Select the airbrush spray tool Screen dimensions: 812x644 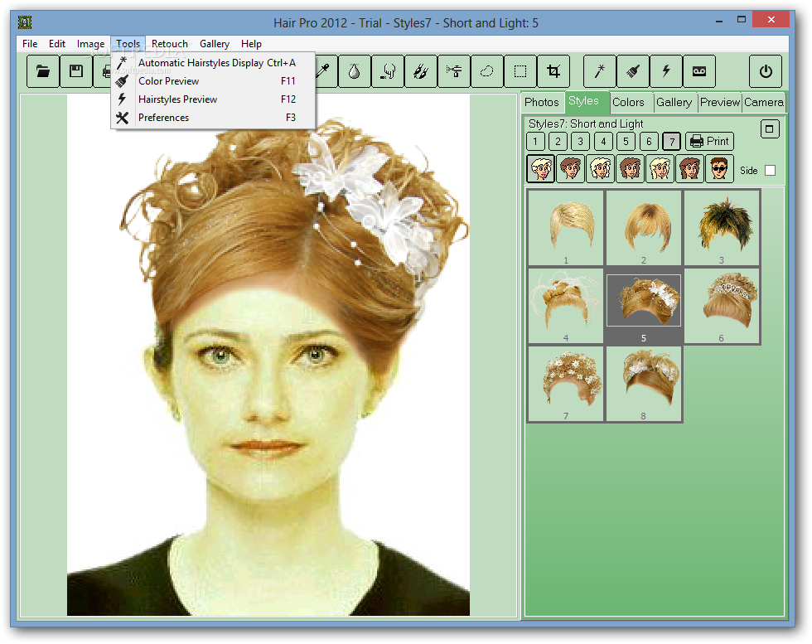point(454,71)
